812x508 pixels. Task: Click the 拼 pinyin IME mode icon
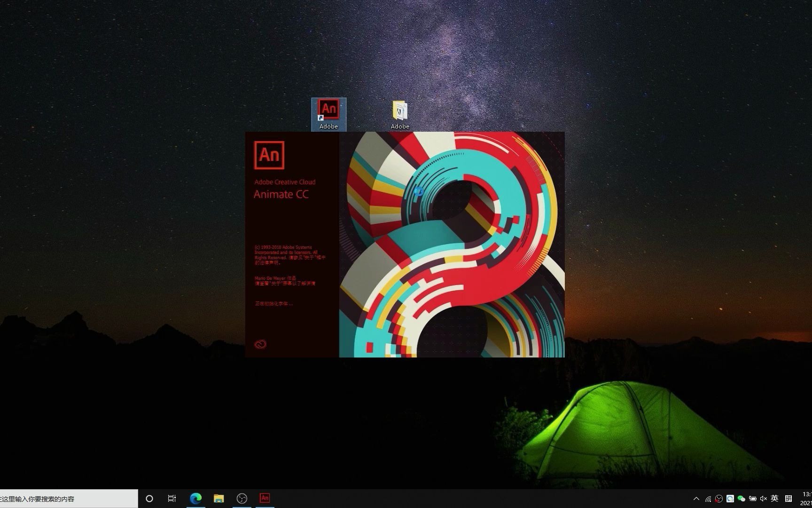[789, 499]
